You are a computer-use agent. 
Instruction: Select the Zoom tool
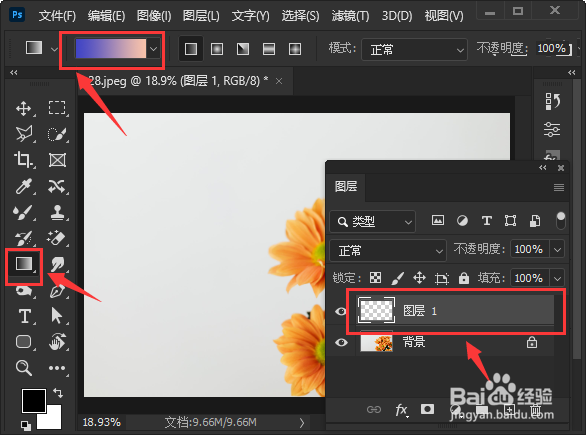tap(24, 367)
